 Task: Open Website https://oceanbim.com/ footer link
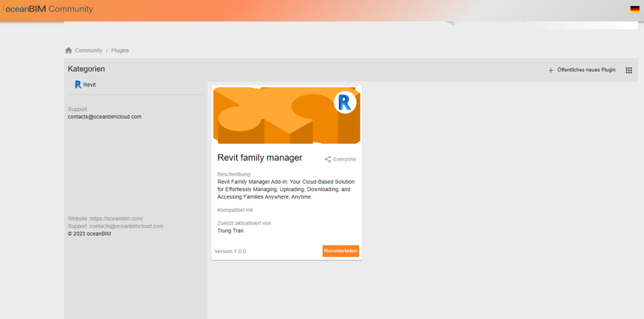(x=106, y=219)
